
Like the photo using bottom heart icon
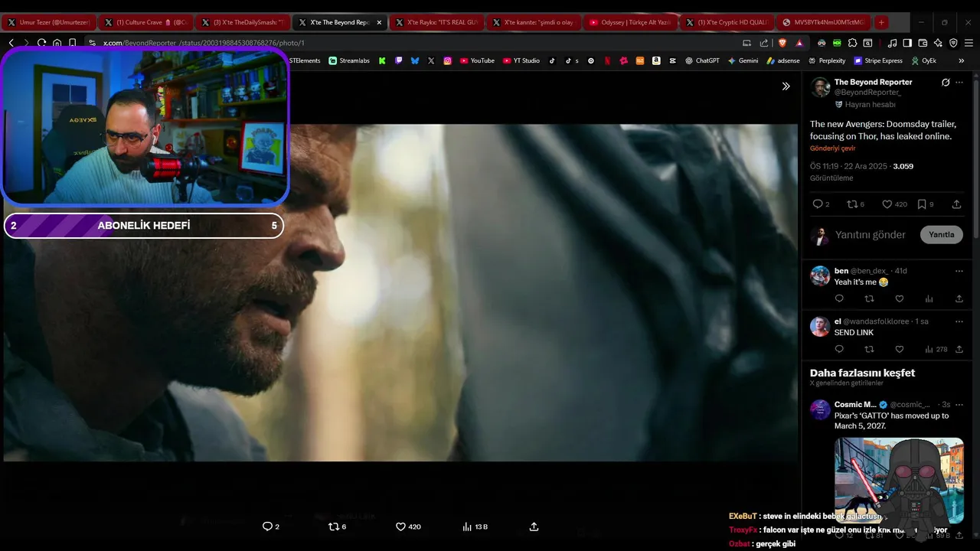pos(400,527)
